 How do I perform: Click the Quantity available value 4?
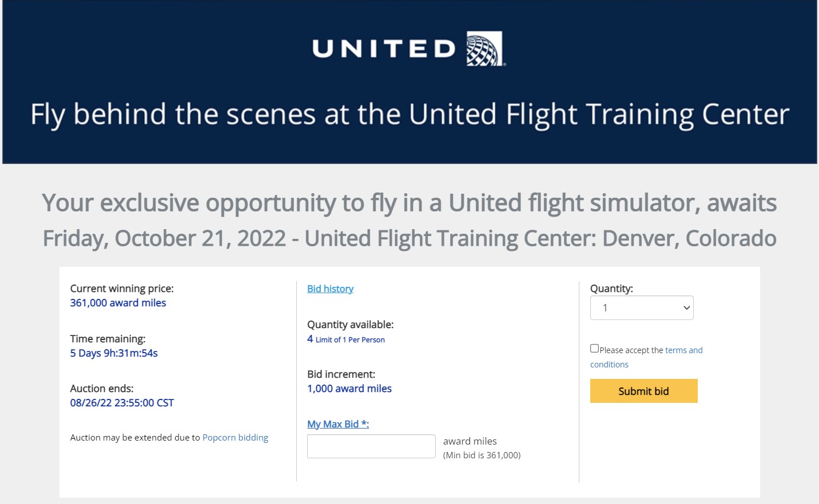[x=309, y=338]
